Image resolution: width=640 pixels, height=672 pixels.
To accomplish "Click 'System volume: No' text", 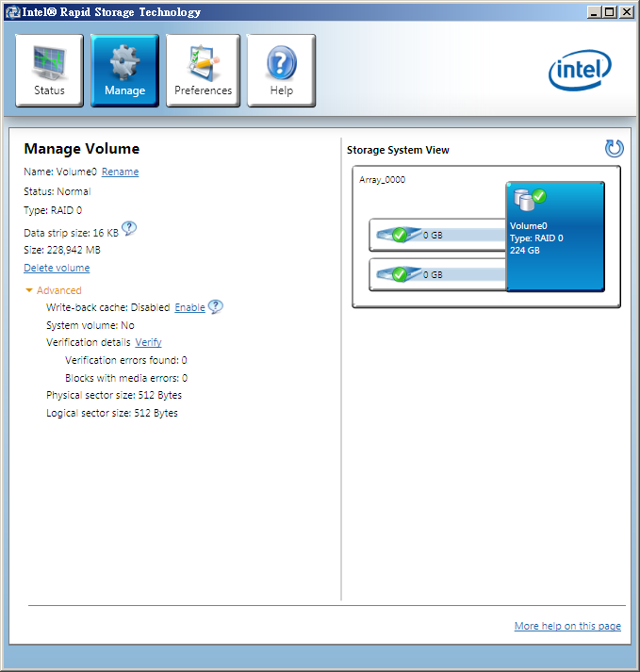I will pyautogui.click(x=90, y=325).
